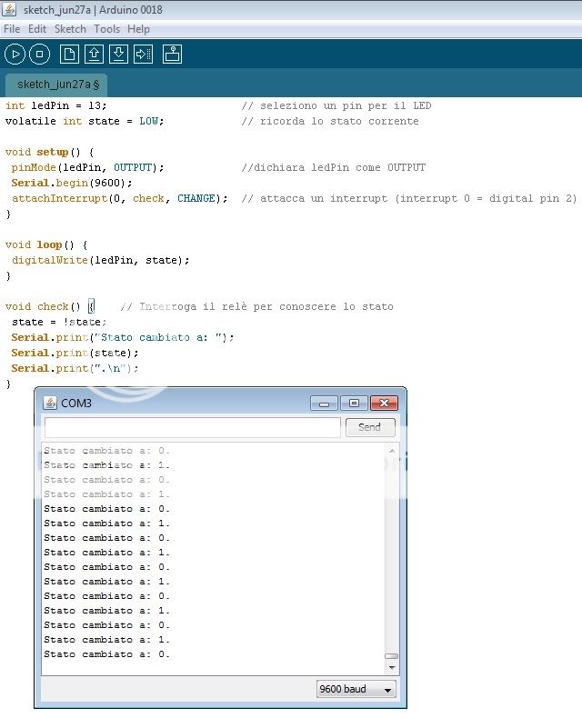Click the 'state = !state;' line
This screenshot has height=728, width=582.
(x=59, y=323)
